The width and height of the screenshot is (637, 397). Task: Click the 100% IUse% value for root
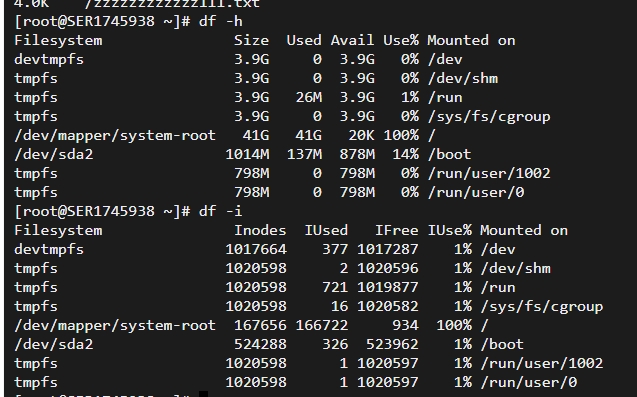click(454, 325)
